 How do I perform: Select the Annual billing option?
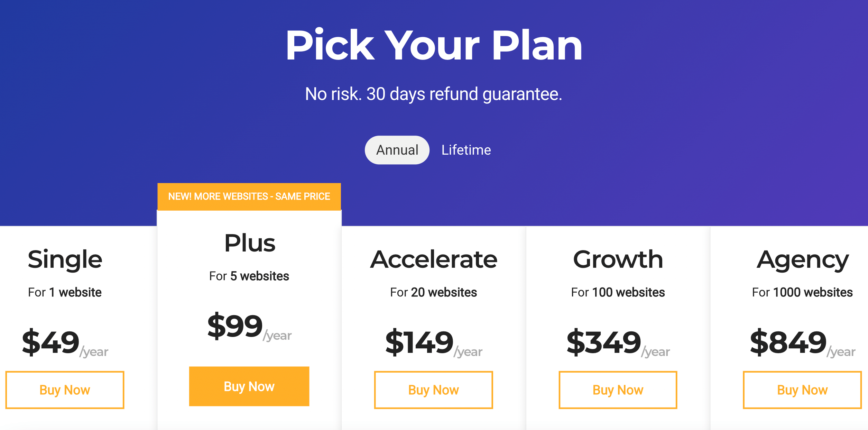click(397, 150)
